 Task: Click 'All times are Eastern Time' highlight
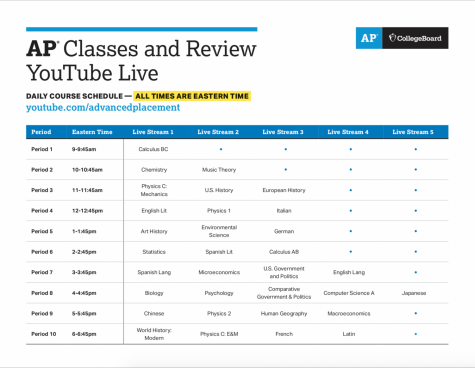click(192, 96)
